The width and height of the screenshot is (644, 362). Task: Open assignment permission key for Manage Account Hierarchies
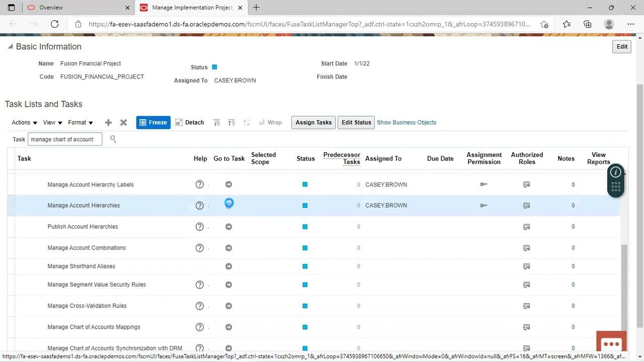(484, 206)
